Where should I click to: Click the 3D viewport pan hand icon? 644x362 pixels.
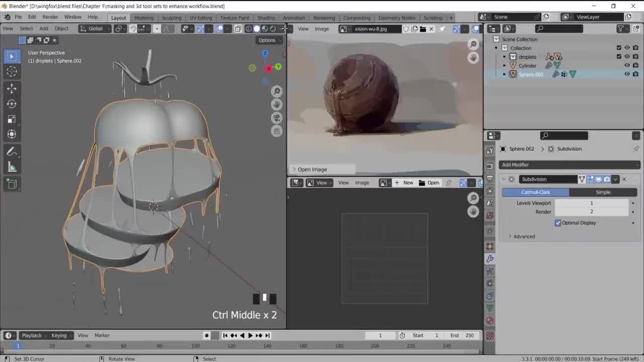276,105
